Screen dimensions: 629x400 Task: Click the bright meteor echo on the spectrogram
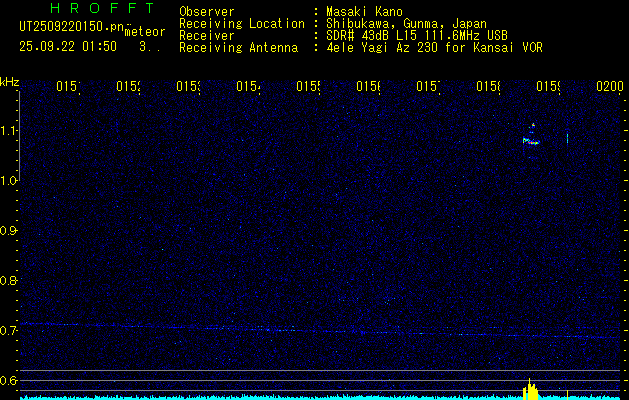click(532, 141)
